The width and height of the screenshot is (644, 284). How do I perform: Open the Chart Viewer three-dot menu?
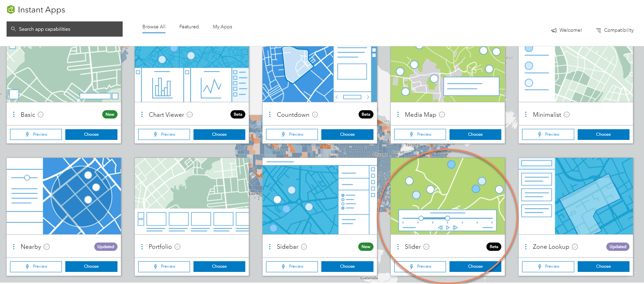[x=142, y=114]
